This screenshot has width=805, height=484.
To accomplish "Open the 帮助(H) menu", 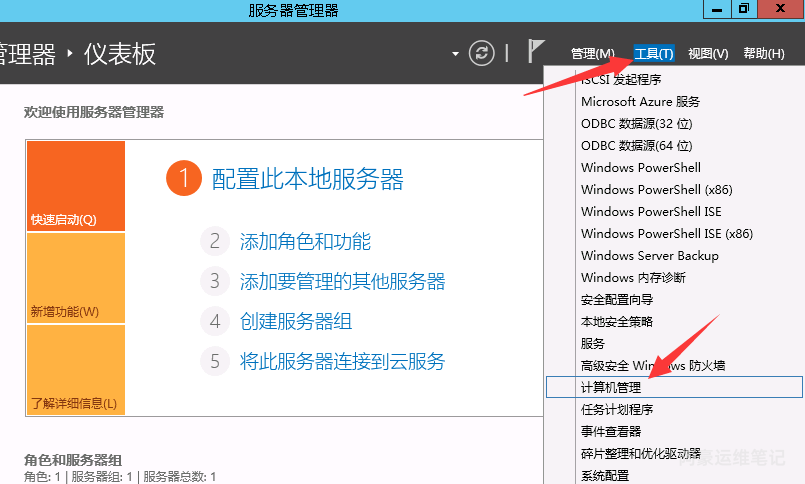I will point(764,53).
